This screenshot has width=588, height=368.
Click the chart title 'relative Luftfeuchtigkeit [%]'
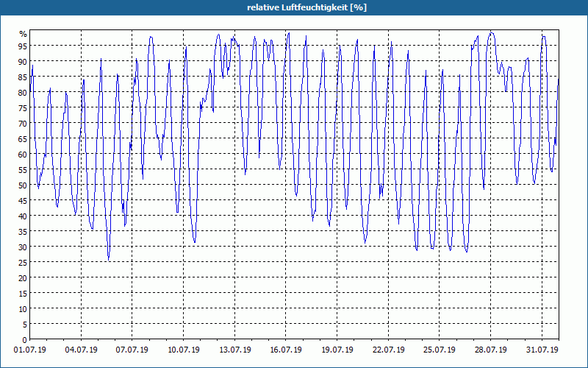point(306,7)
